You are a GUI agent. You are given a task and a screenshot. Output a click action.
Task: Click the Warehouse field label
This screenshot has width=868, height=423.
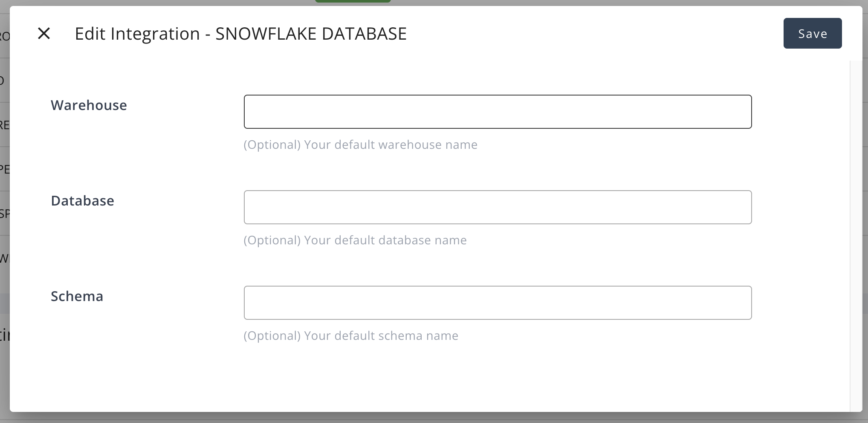89,105
